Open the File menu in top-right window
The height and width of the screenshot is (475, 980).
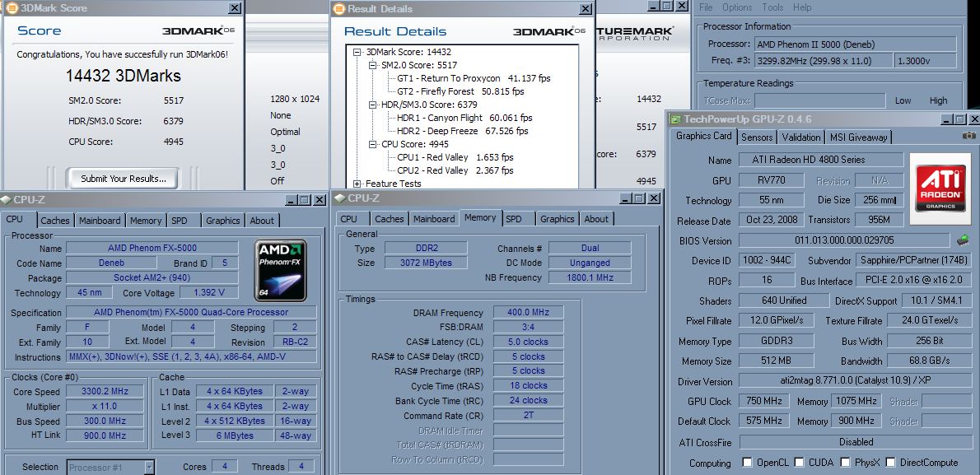(706, 7)
